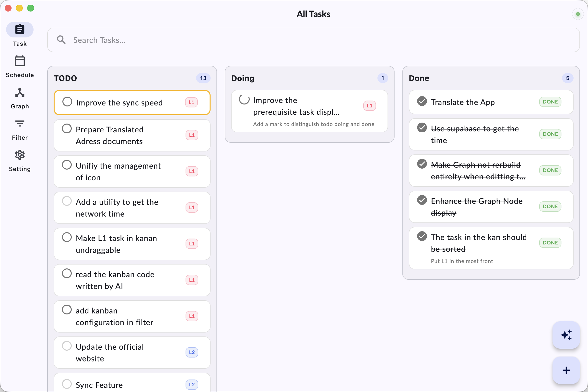Select the TODO column header
The image size is (588, 392).
point(65,78)
